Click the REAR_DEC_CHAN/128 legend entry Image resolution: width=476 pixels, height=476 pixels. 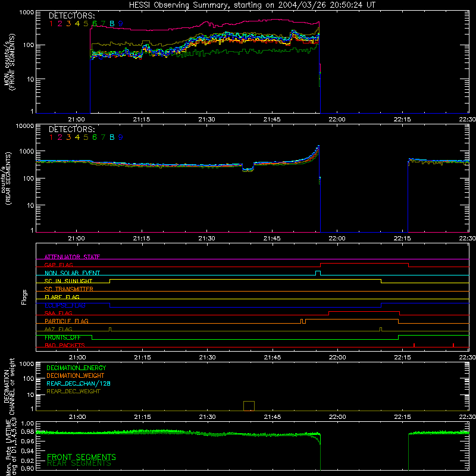(79, 384)
